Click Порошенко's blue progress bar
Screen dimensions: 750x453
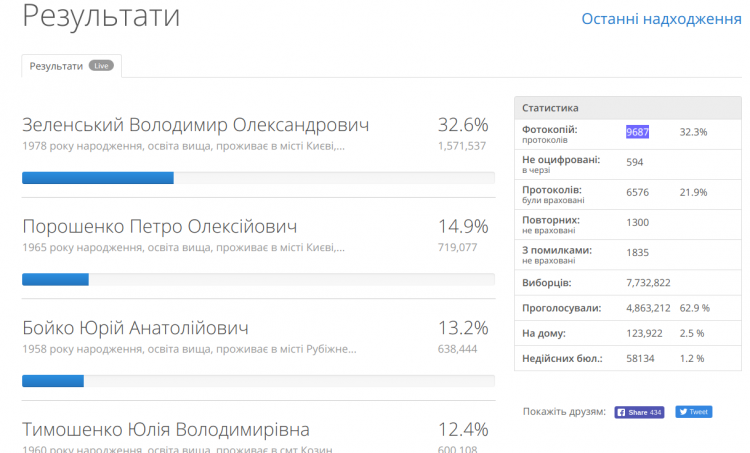55,279
